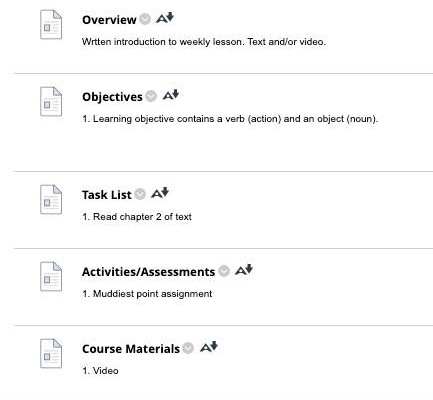Click the Overview item document icon

(51, 25)
